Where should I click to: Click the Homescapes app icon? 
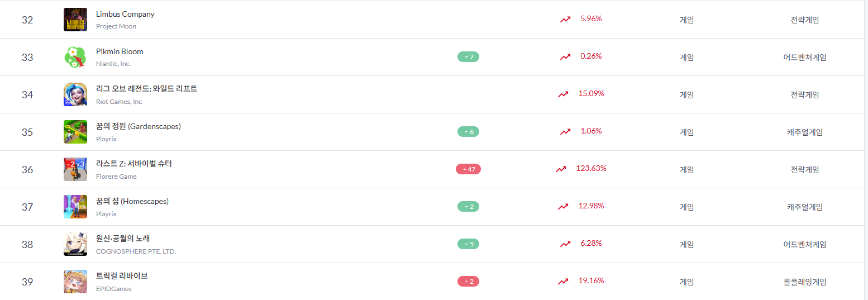pyautogui.click(x=75, y=207)
